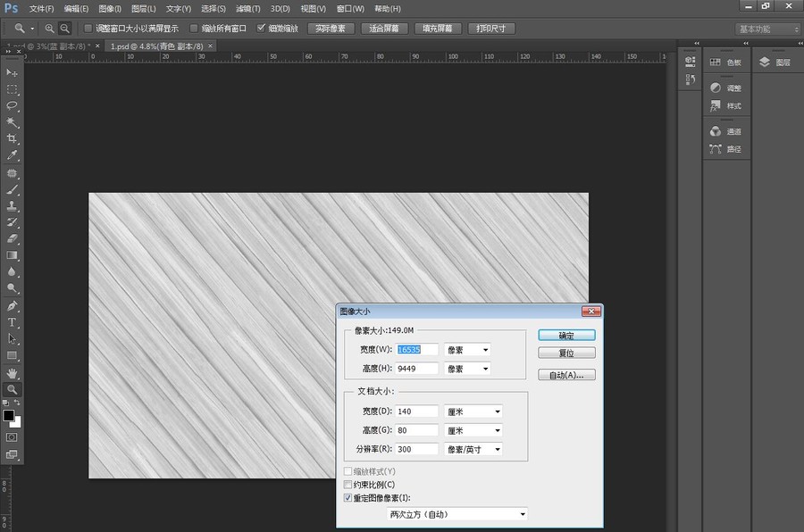The image size is (804, 532).
Task: Select the Rectangle shape tool
Action: (x=12, y=355)
